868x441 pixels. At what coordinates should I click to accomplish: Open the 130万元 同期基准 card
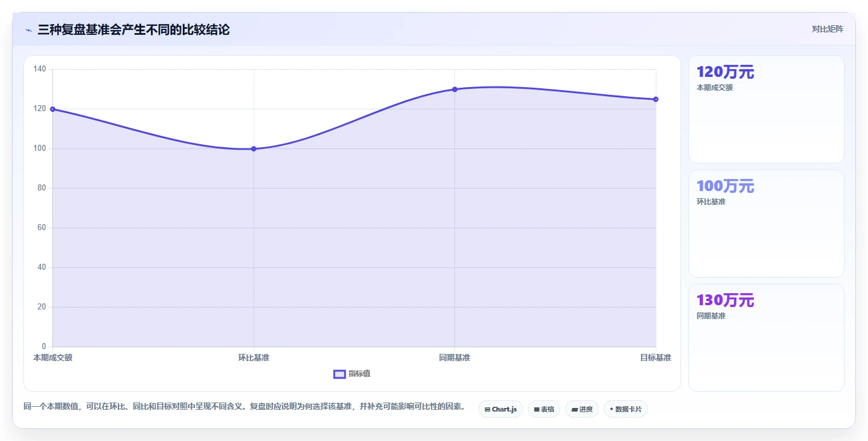(766, 338)
